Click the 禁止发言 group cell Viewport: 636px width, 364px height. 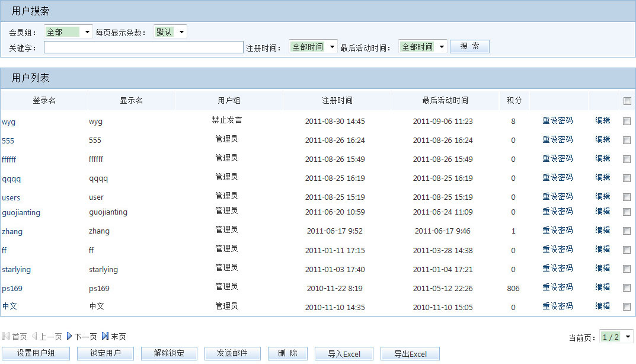[x=227, y=120]
